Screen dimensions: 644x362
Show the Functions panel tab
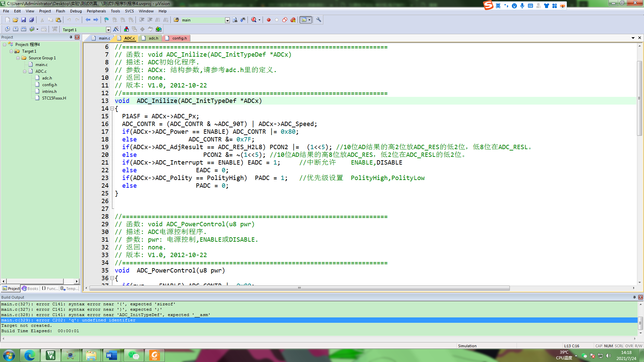tap(50, 289)
